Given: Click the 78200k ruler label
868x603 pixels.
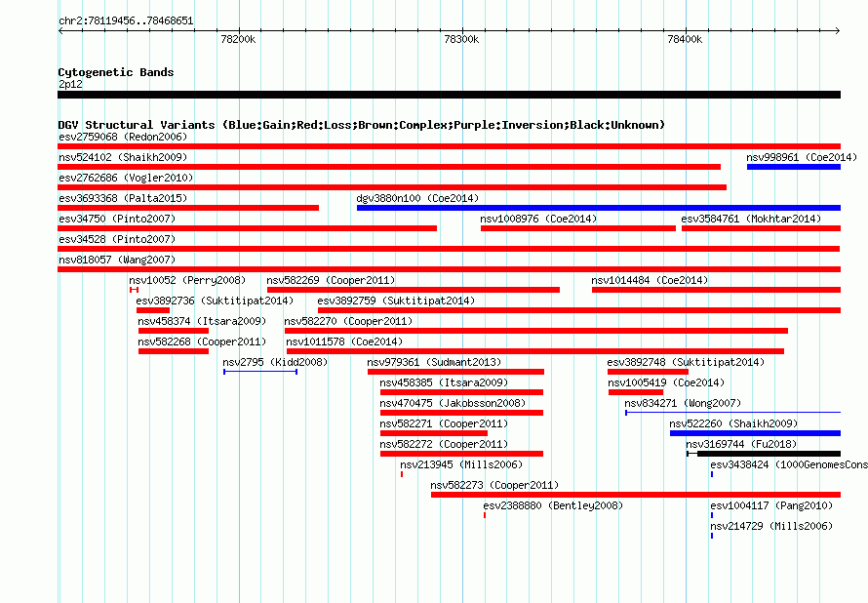Looking at the screenshot, I should coord(238,39).
